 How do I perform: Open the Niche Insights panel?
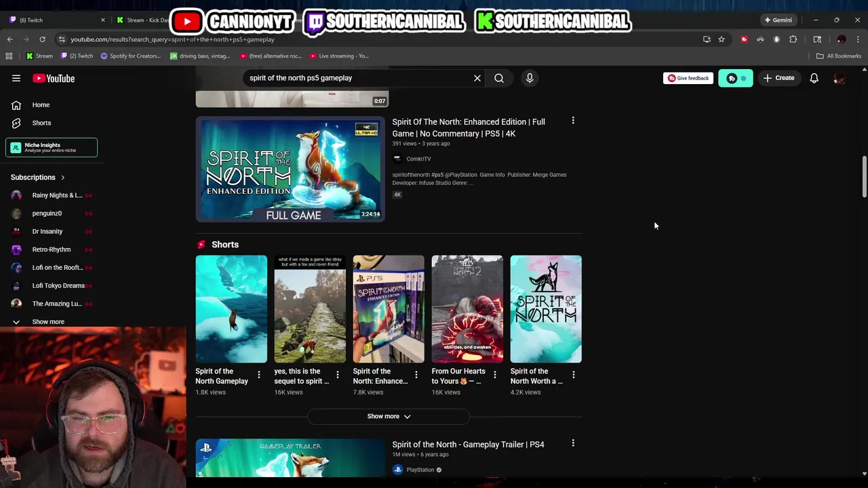(52, 147)
